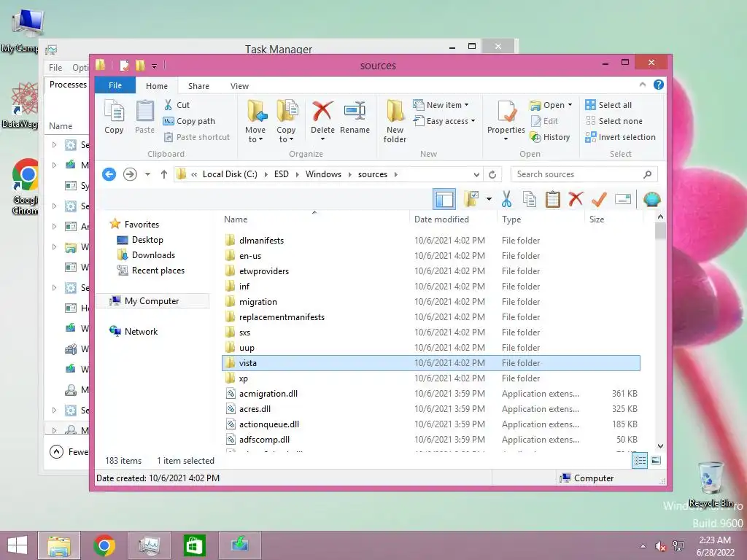Open the recent locations dropdown arrow

[147, 174]
